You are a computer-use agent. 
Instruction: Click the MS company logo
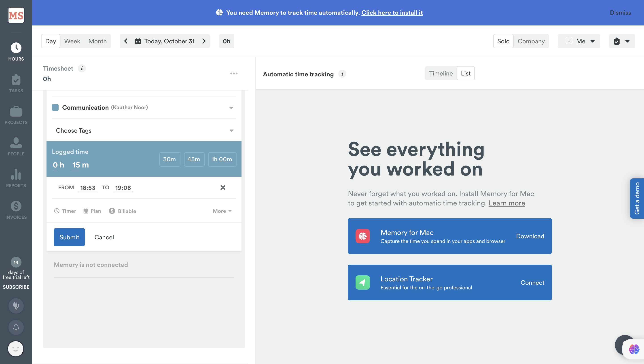pos(16,15)
